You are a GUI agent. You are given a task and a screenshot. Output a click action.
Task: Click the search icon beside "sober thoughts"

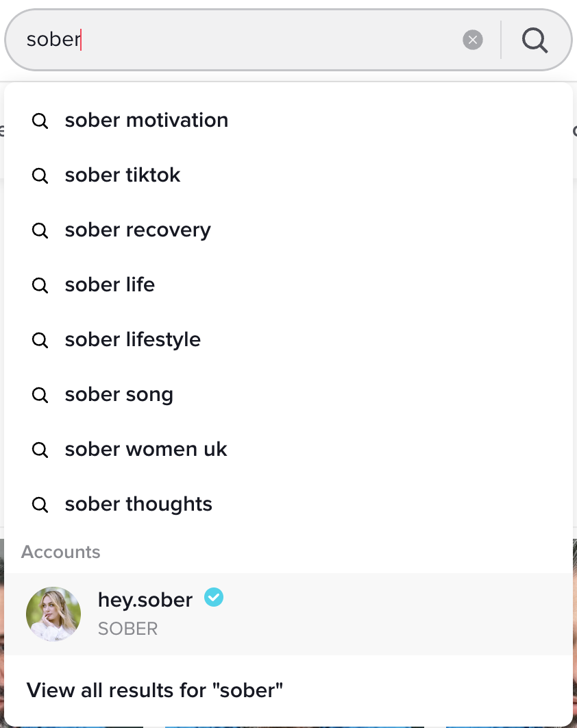point(40,505)
